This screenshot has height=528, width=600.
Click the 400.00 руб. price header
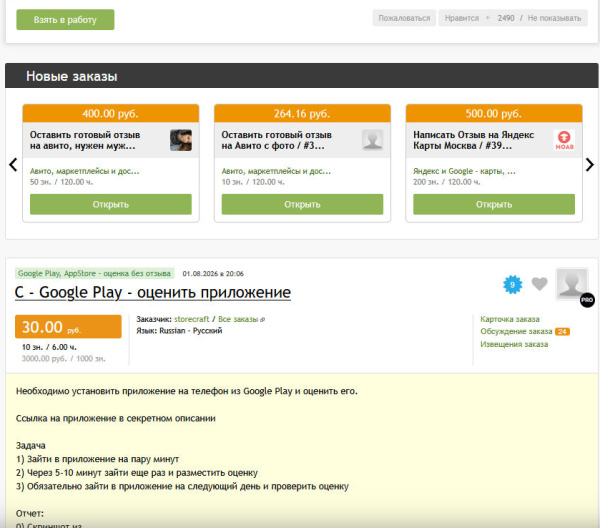pos(111,114)
